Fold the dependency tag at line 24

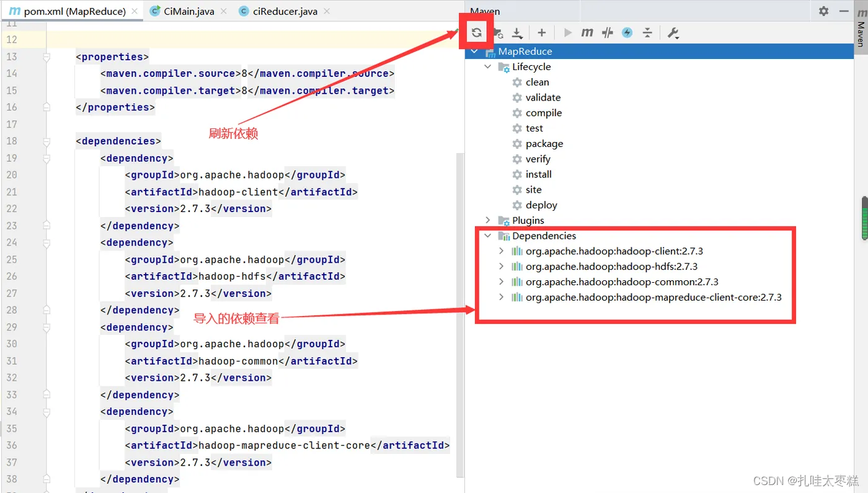pos(46,242)
